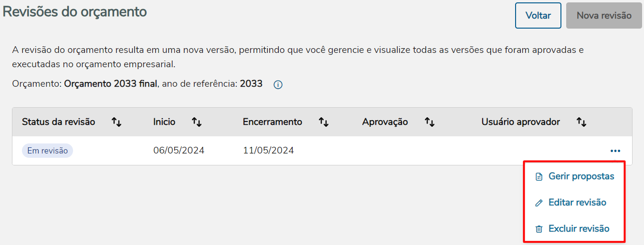Click the Nova revisão button

(604, 16)
